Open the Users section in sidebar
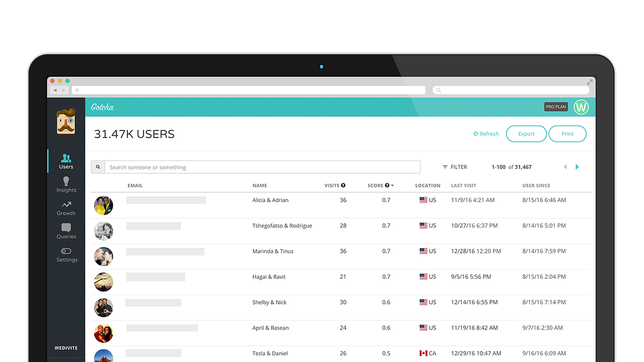The height and width of the screenshot is (362, 644). (x=66, y=161)
